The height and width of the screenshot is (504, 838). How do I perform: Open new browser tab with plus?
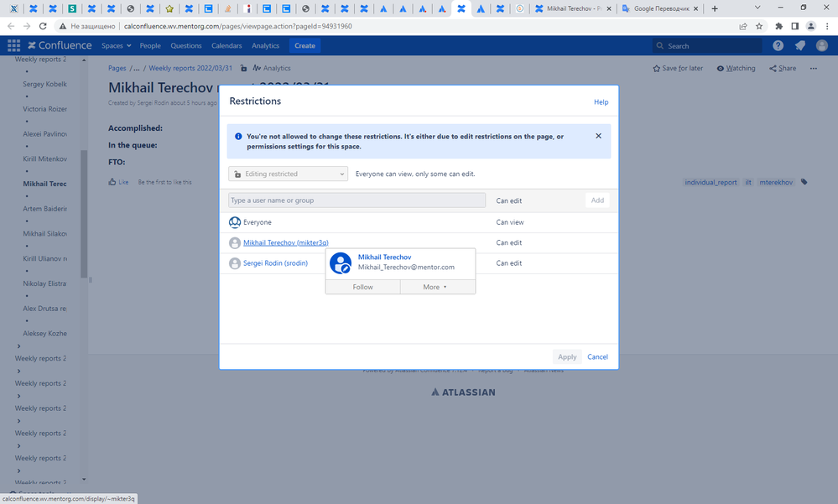coord(715,8)
